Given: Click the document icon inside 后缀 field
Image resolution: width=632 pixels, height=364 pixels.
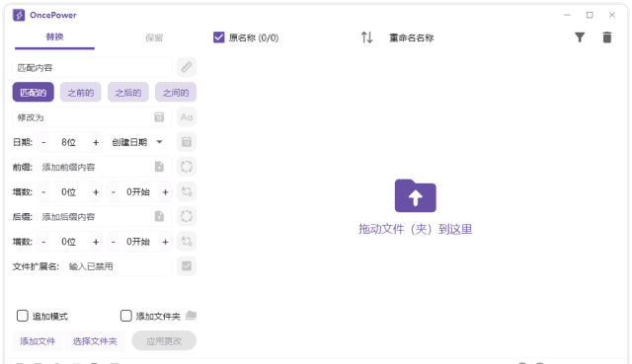Looking at the screenshot, I should [x=159, y=216].
